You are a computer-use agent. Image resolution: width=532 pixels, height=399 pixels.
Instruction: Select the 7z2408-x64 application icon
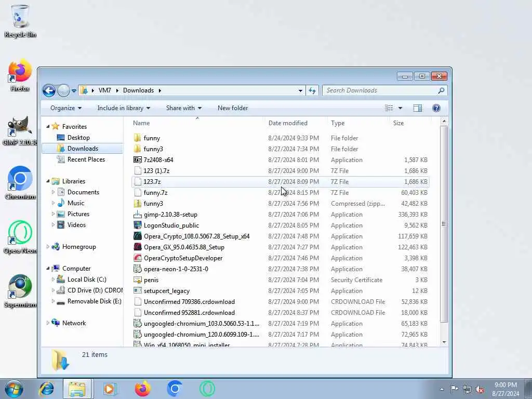[137, 160]
